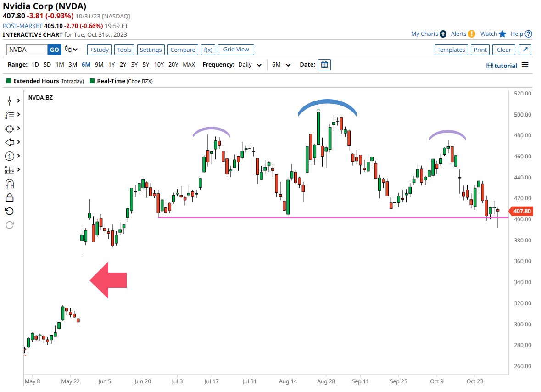Screen dimensions: 541x392
Task: Open the Help link
Action: click(517, 34)
